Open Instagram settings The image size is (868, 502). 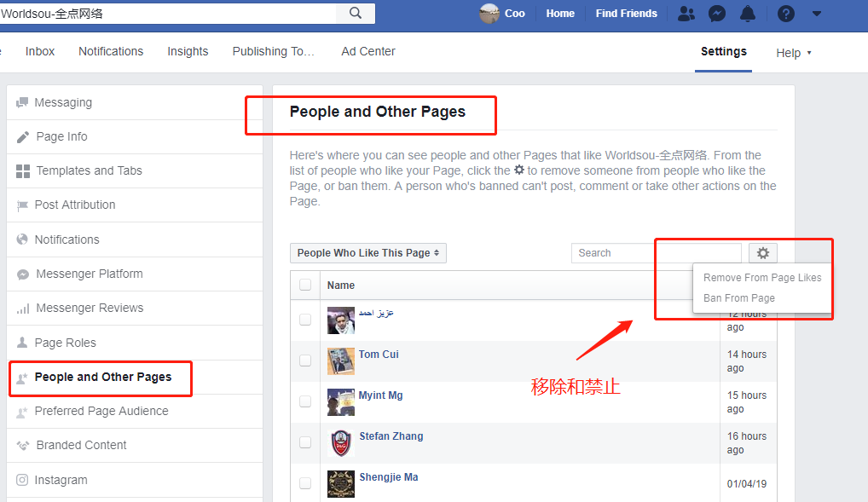click(135, 480)
